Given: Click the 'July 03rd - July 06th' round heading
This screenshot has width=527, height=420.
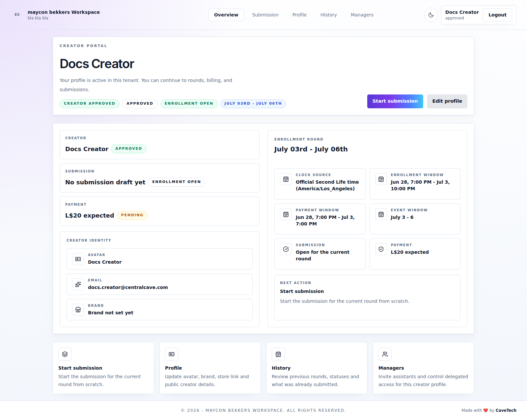Looking at the screenshot, I should [311, 149].
